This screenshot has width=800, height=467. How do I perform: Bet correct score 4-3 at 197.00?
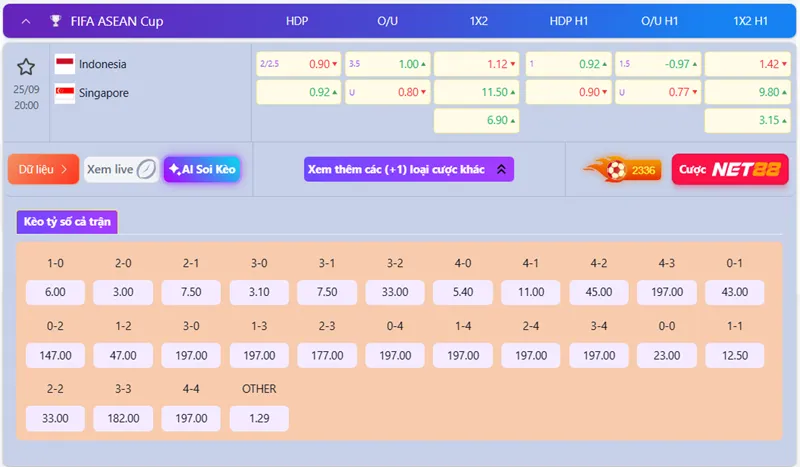[x=667, y=292]
